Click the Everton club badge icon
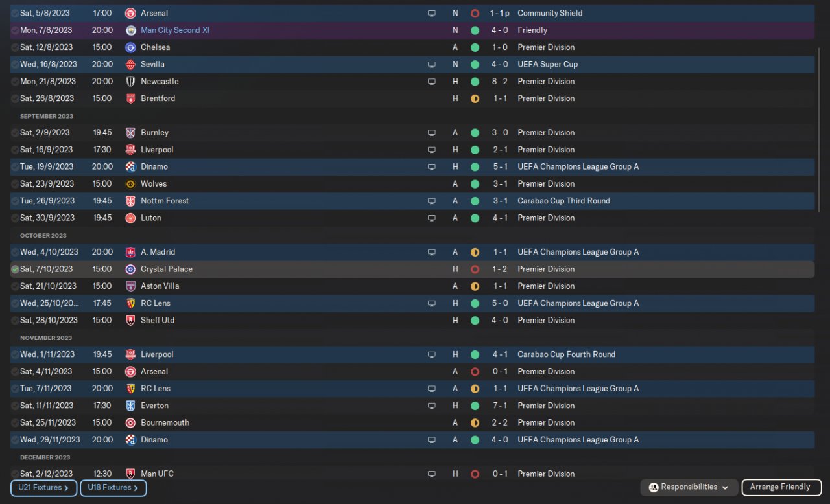The height and width of the screenshot is (504, 830). coord(130,406)
